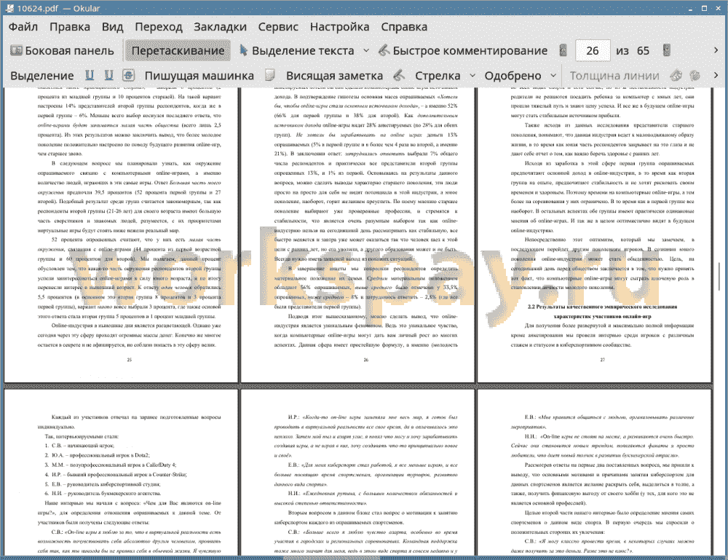
Task: Click the Okular app icon in the title bar
Action: coord(9,8)
